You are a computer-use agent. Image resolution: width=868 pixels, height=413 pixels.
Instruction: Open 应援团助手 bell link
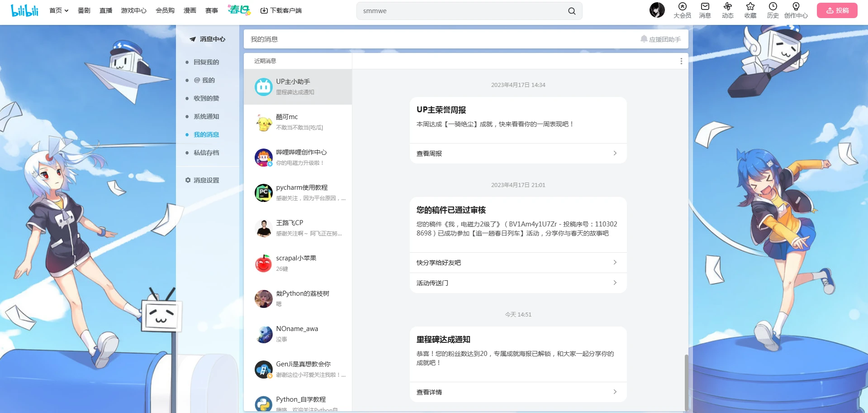[660, 39]
